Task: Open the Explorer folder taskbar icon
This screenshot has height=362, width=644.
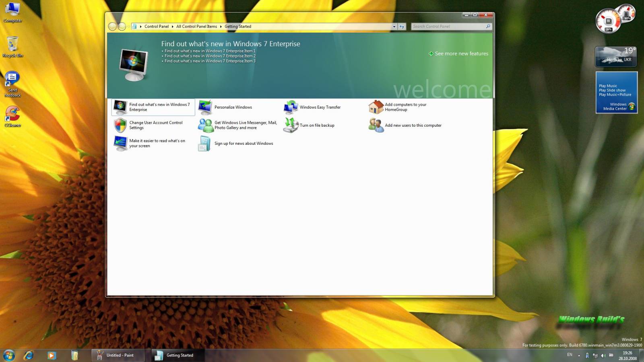Action: click(x=74, y=355)
